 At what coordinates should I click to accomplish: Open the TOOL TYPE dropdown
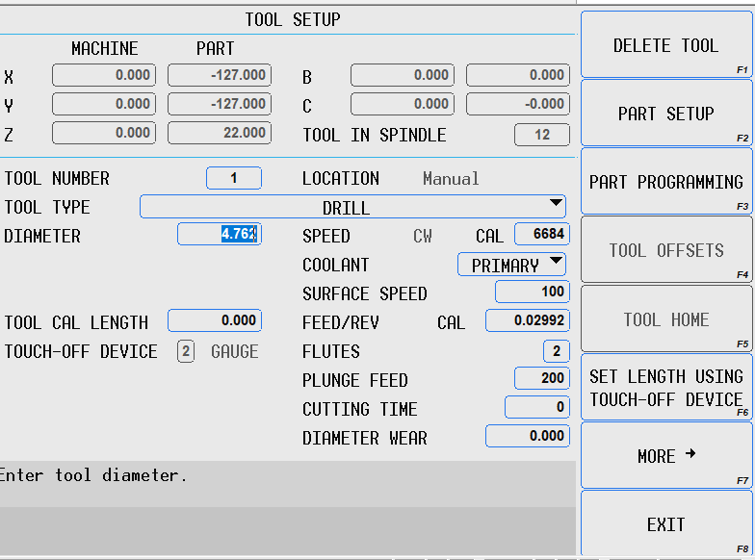tap(352, 207)
